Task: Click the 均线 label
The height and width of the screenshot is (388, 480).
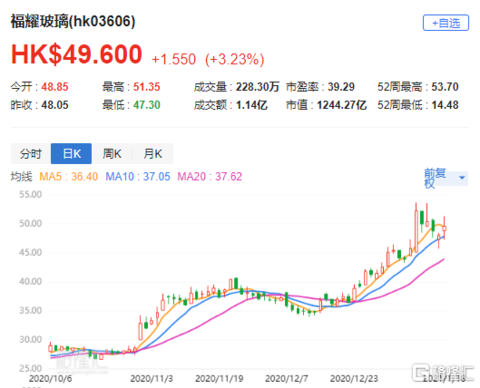Action: [21, 176]
